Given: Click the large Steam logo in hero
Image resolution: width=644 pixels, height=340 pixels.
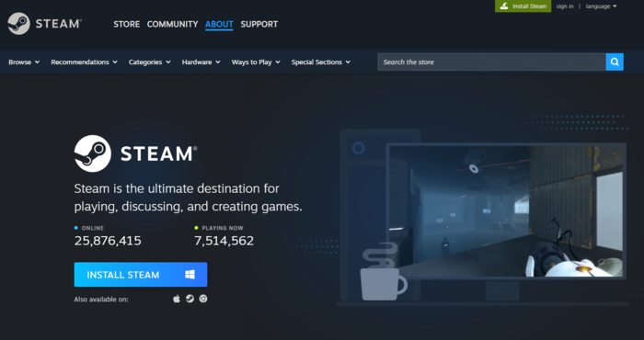Looking at the screenshot, I should (x=135, y=153).
